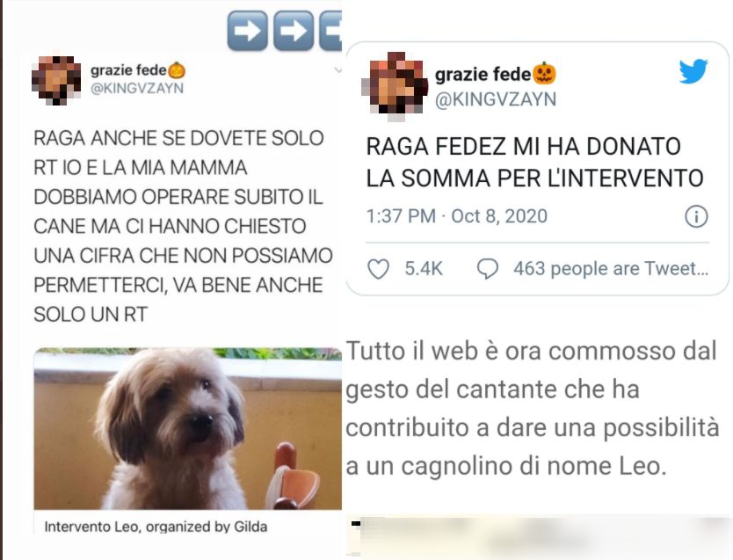View the 463 people are Tweeting link

pyautogui.click(x=611, y=269)
